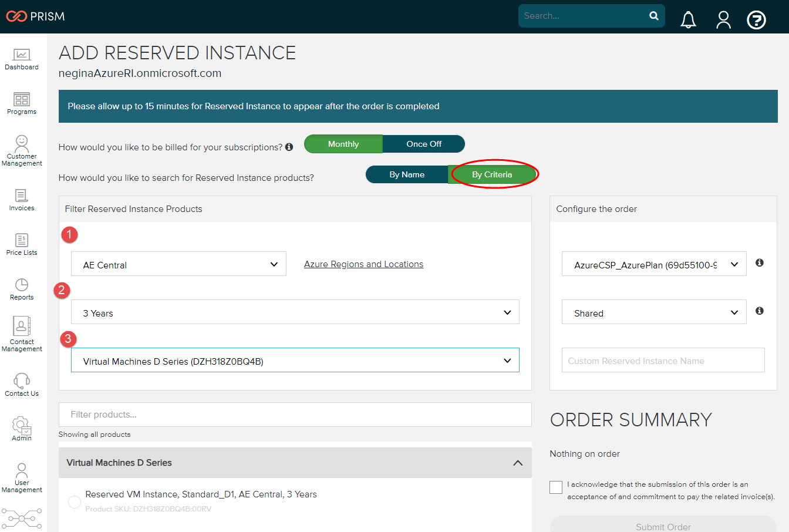Image resolution: width=789 pixels, height=532 pixels.
Task: Click info icon next to AzureCSP_AzurePlan dropdown
Action: tap(759, 263)
